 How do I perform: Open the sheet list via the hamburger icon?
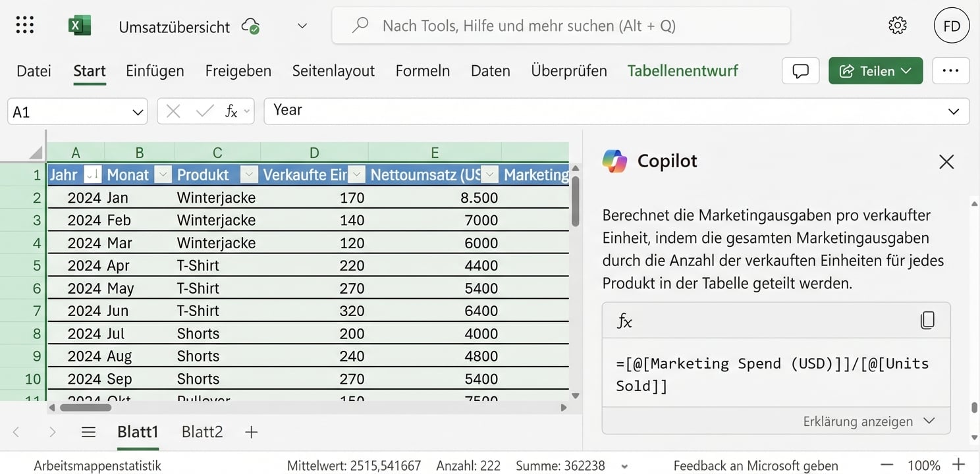click(88, 432)
